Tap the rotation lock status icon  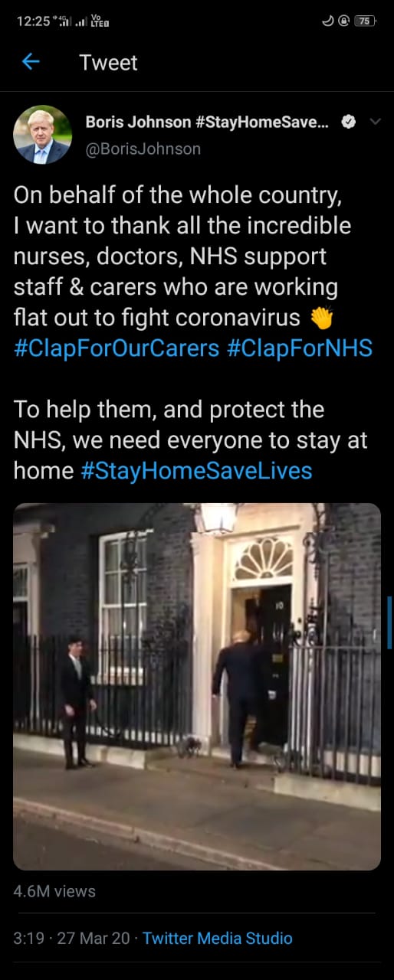click(x=343, y=21)
